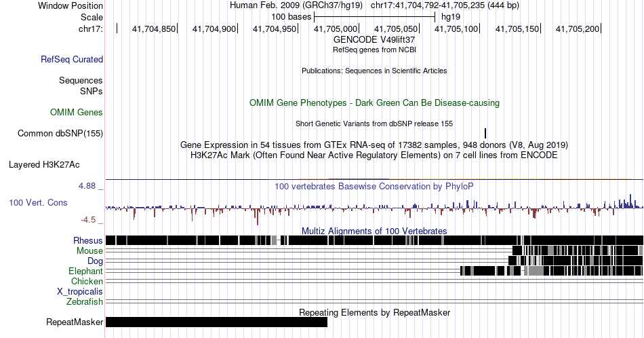Click the Common dbSNP(155) track label
The image size is (644, 338).
60,133
